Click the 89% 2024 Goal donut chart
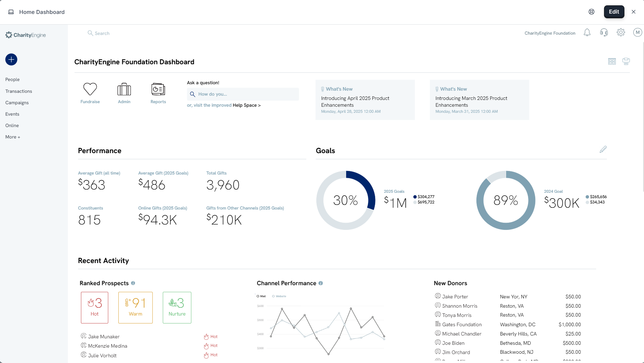Screen dimensions: 644x363 coord(506,200)
